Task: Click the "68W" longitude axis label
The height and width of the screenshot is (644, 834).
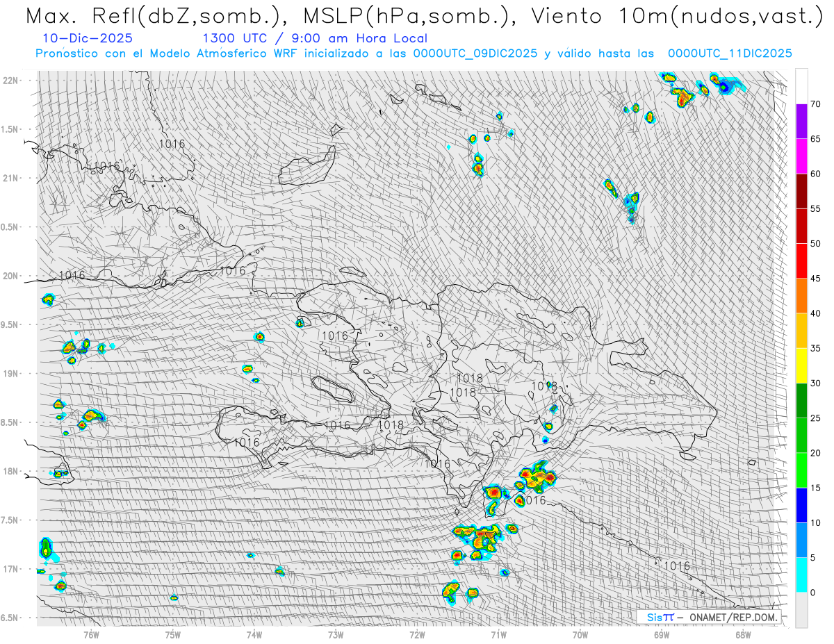Action: pos(743,634)
